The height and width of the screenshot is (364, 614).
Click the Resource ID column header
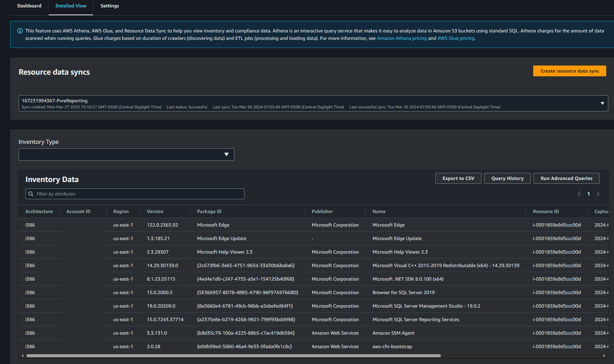pos(546,211)
